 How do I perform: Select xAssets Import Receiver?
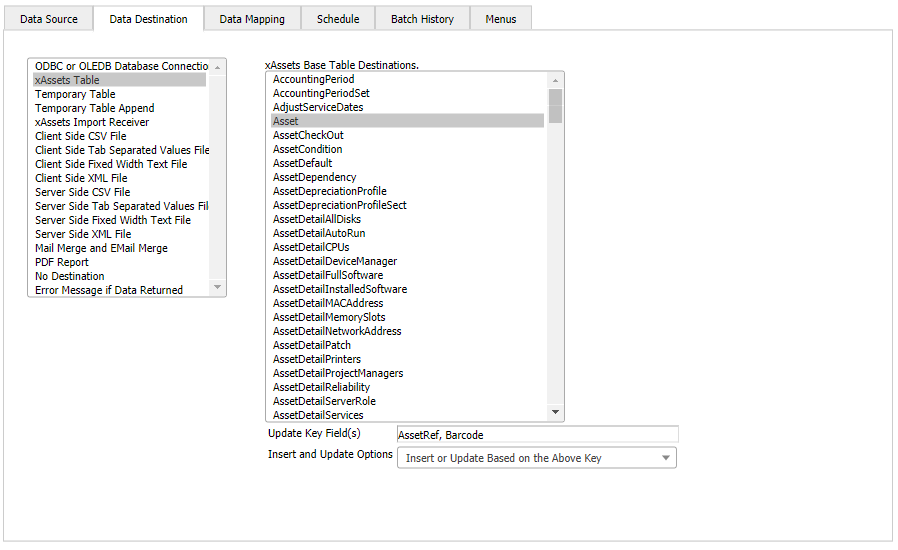(x=120, y=122)
